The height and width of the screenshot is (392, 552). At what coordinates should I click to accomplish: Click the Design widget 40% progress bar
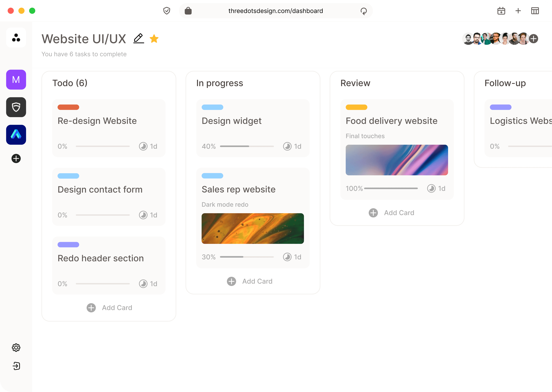click(x=247, y=146)
